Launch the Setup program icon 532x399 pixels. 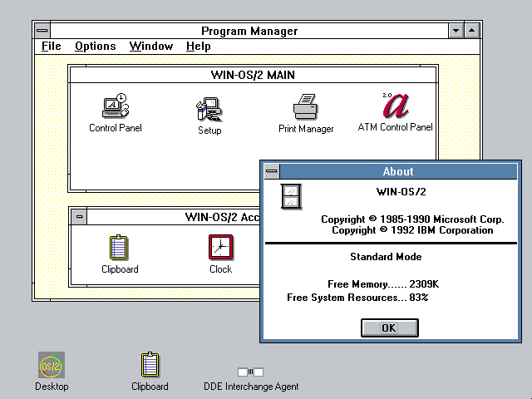point(209,109)
